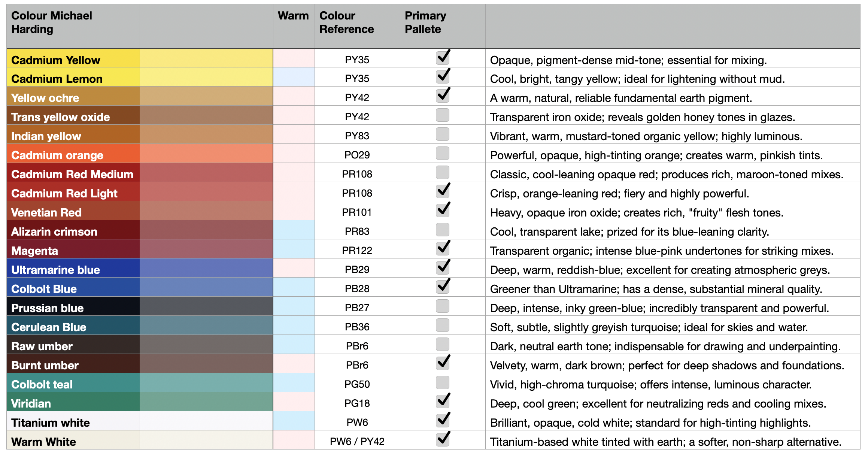Screen dimensions: 868x454
Task: Check the Prussian blue Primary Pallete box
Action: 443,306
